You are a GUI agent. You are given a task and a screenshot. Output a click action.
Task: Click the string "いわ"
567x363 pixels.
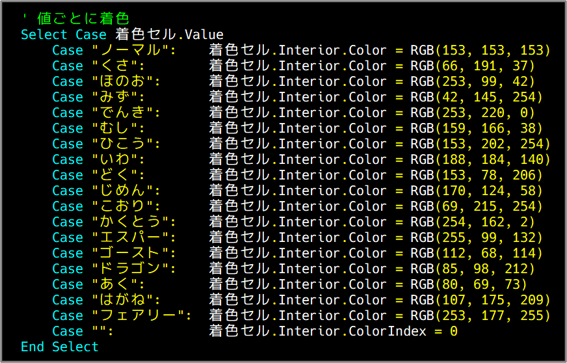(x=115, y=159)
